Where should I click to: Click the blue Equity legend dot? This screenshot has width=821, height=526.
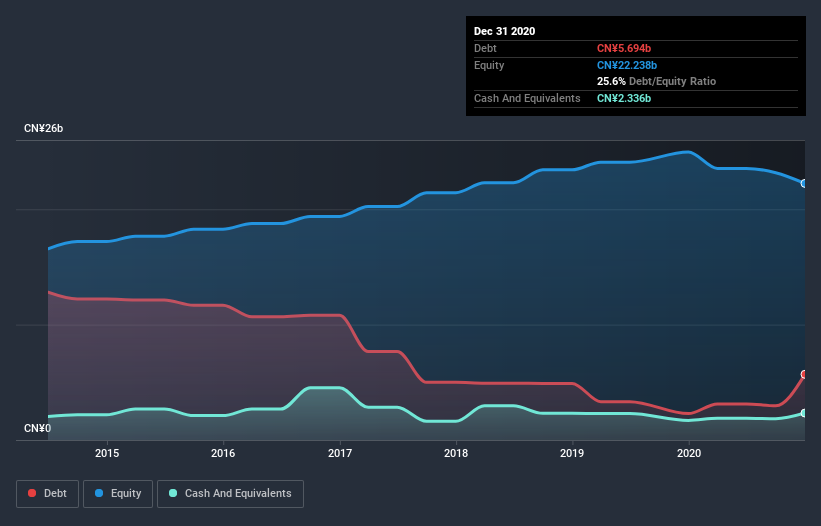click(99, 493)
